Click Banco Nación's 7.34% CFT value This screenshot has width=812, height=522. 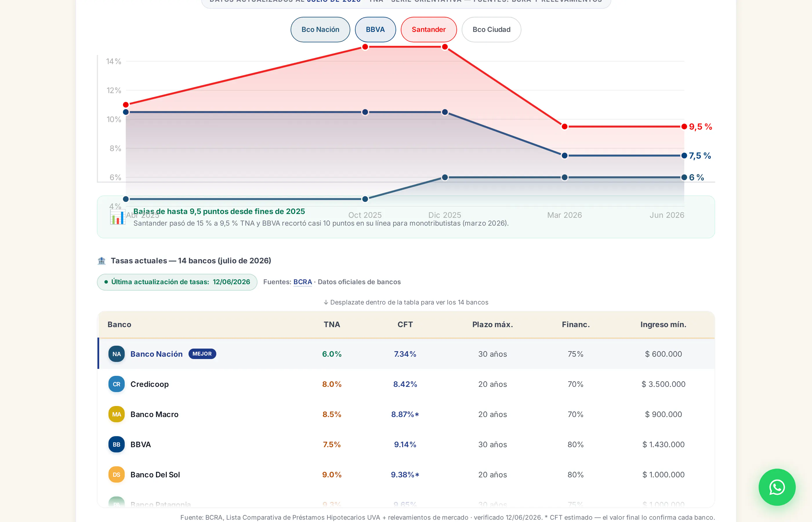pyautogui.click(x=405, y=354)
